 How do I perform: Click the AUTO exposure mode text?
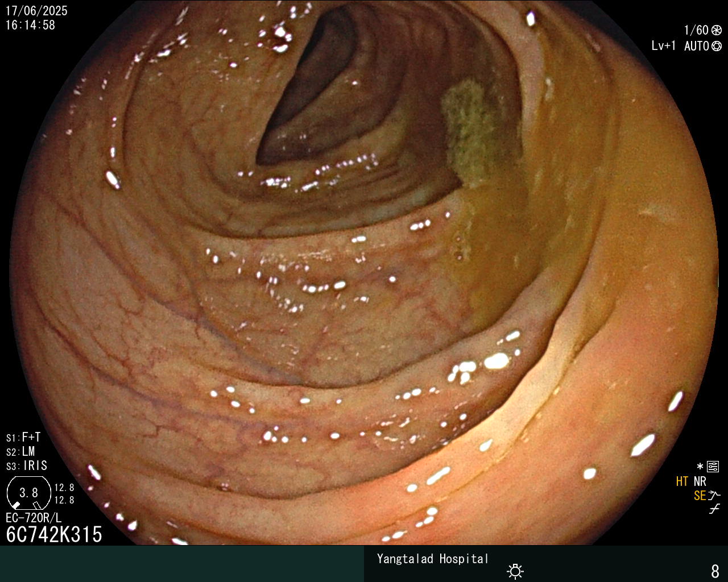697,46
